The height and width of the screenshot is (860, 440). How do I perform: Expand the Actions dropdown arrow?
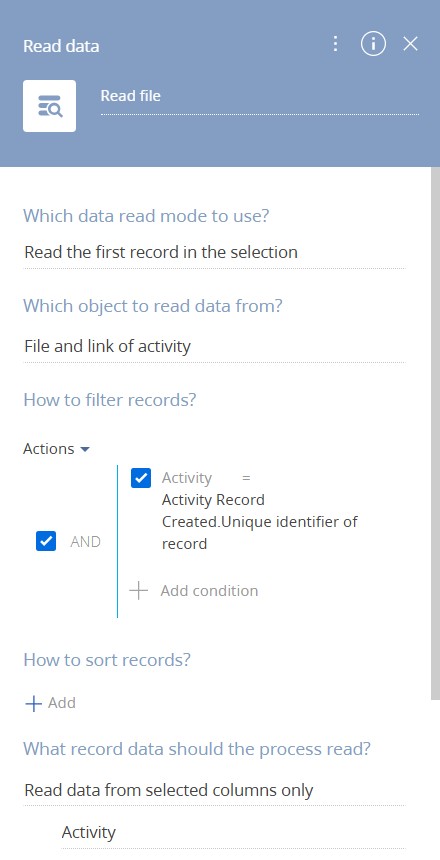[x=84, y=449]
